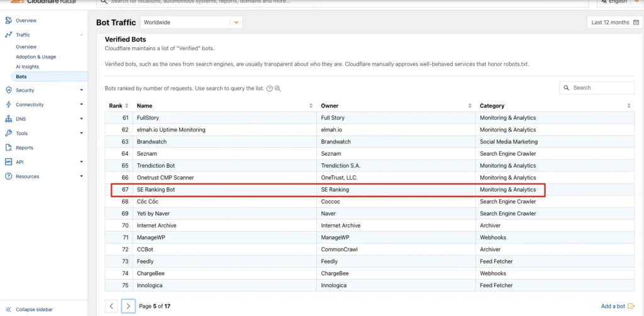This screenshot has height=316, width=644.
Task: Expand the Resources section arrow
Action: tap(81, 177)
